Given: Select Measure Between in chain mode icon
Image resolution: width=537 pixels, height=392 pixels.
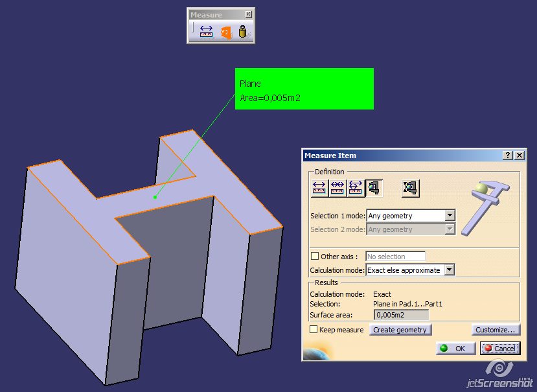Looking at the screenshot, I should [337, 188].
